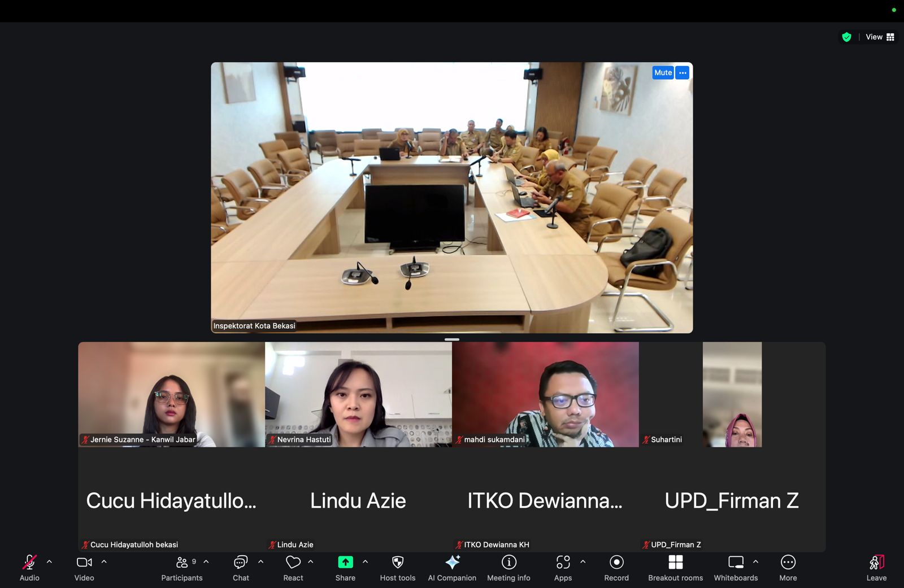Screen dimensions: 904x588
Task: Select Nevrina Hastuti's video thumbnail
Action: 358,394
